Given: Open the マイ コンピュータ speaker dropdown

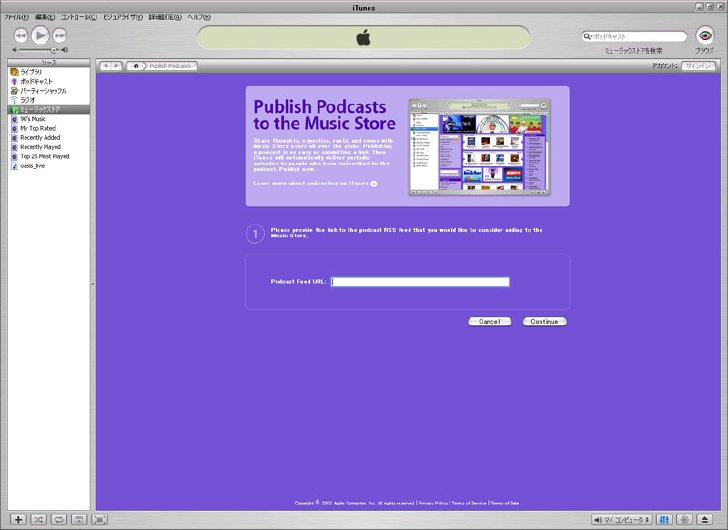Looking at the screenshot, I should pyautogui.click(x=622, y=519).
